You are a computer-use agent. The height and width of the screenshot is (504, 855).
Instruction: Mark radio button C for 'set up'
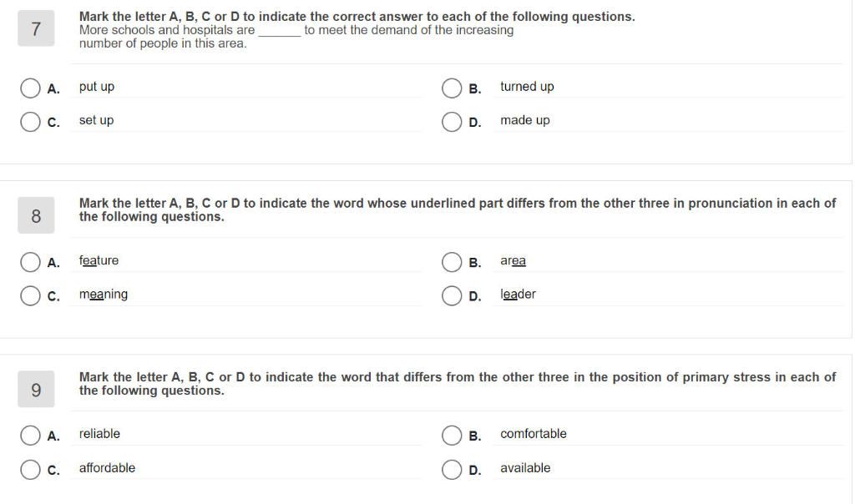pos(30,122)
